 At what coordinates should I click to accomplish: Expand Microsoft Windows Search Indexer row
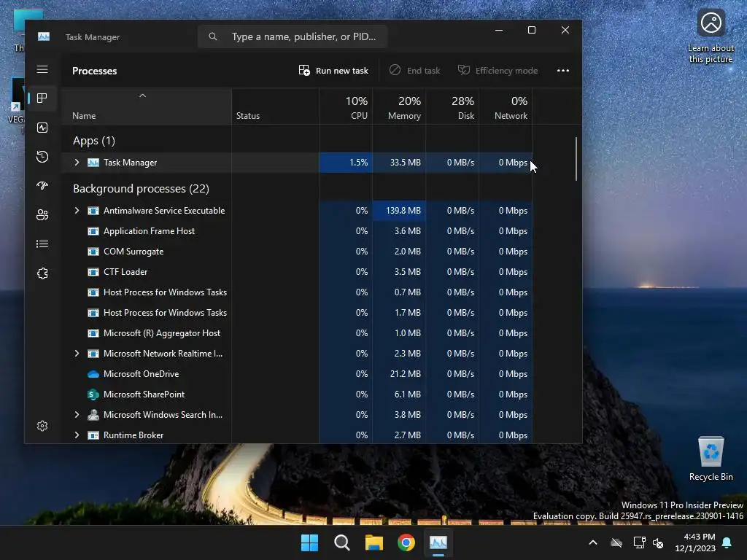pos(77,415)
